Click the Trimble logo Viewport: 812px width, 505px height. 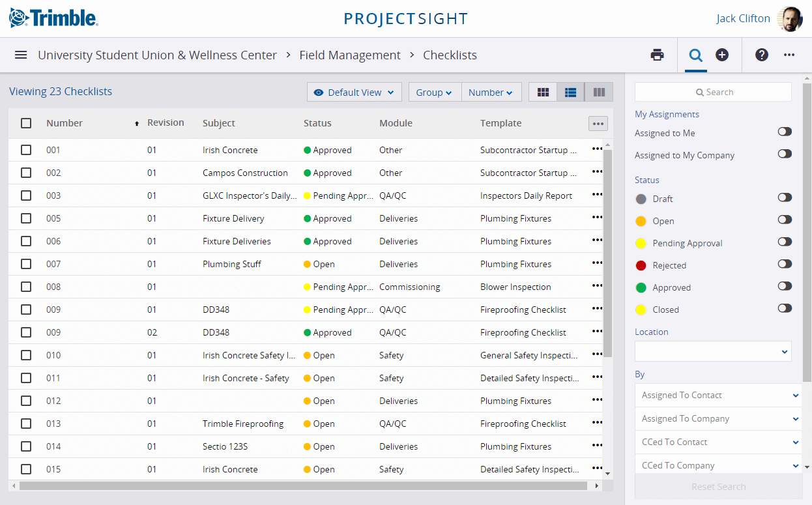click(x=54, y=18)
